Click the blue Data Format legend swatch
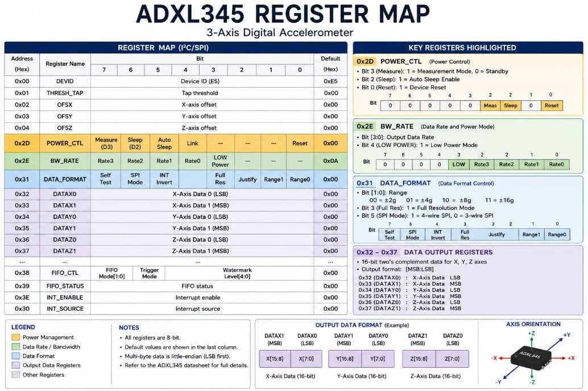Screen dimensions: 588x391 [15, 356]
